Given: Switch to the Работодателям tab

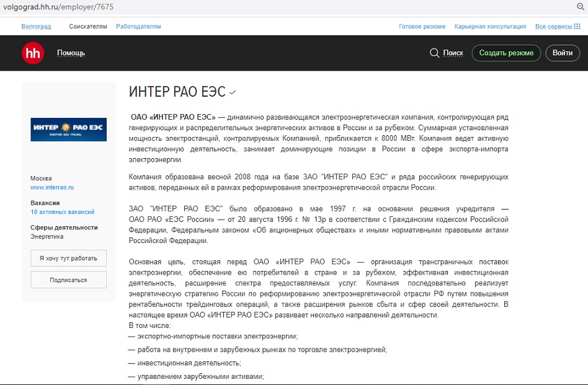Looking at the screenshot, I should [138, 27].
